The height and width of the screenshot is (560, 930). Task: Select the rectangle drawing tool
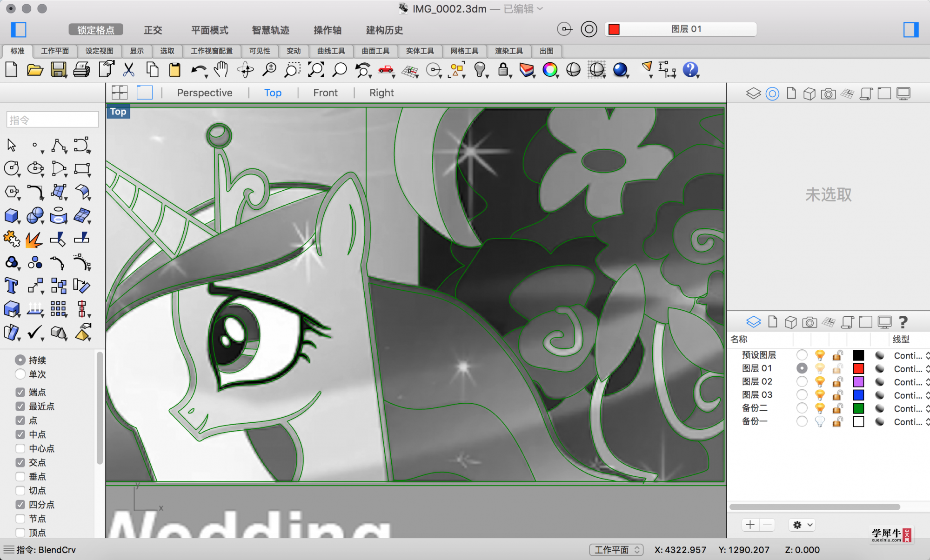pyautogui.click(x=82, y=168)
